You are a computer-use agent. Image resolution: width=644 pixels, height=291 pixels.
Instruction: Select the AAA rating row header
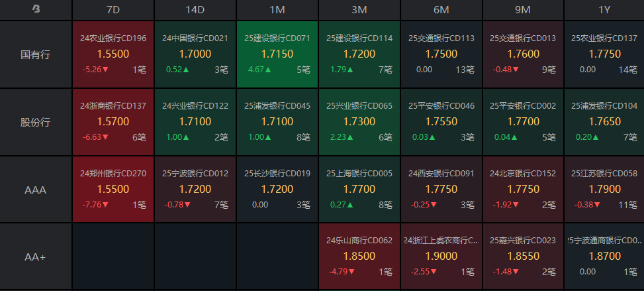(x=36, y=190)
